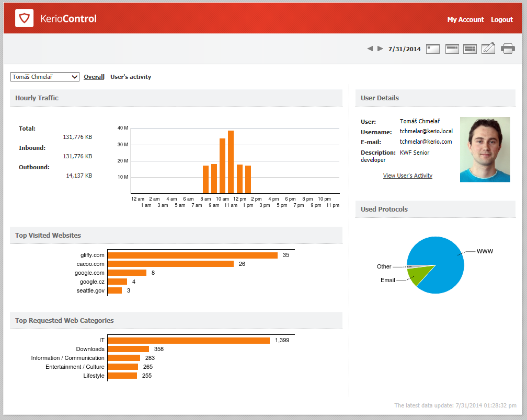Click the 11 am hourly traffic bar
The height and width of the screenshot is (420, 527).
231,162
